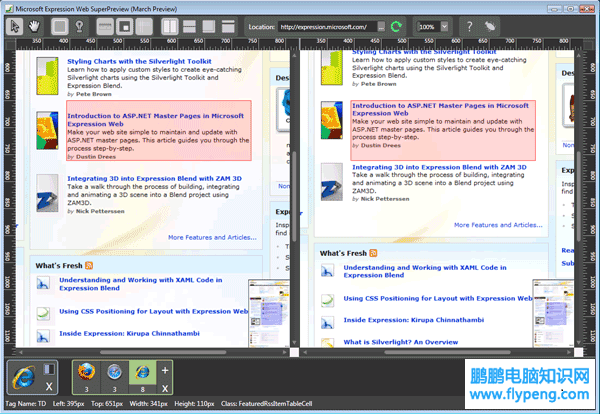
Task: Click the feedback icon next to help
Action: click(x=489, y=26)
